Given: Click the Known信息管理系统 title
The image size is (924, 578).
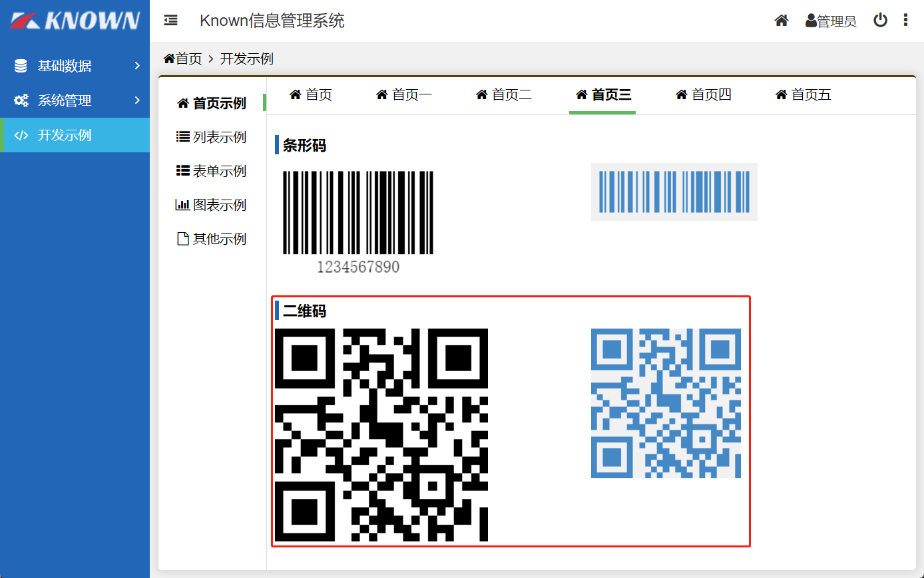Looking at the screenshot, I should tap(272, 21).
